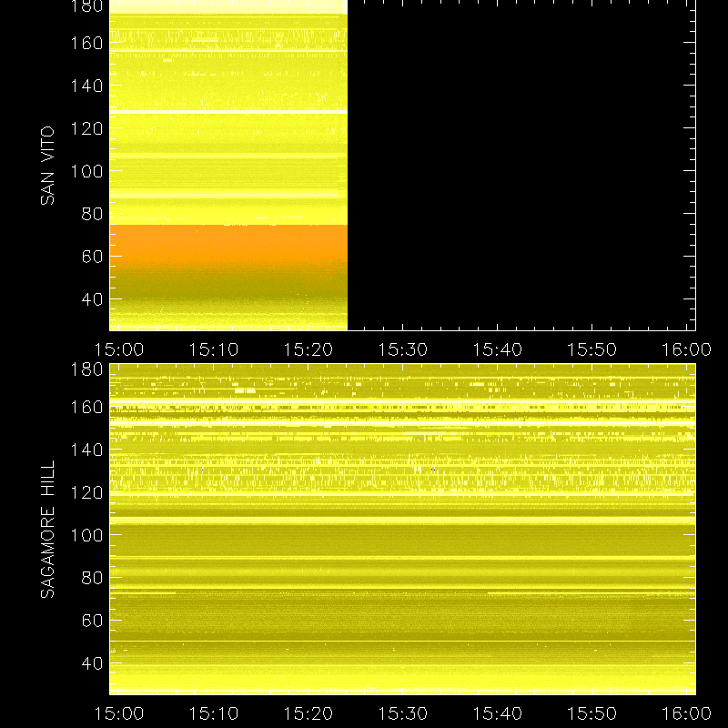Select the 80 tick label on the SAN VITO axis
This screenshot has width=728, height=728.
point(92,214)
